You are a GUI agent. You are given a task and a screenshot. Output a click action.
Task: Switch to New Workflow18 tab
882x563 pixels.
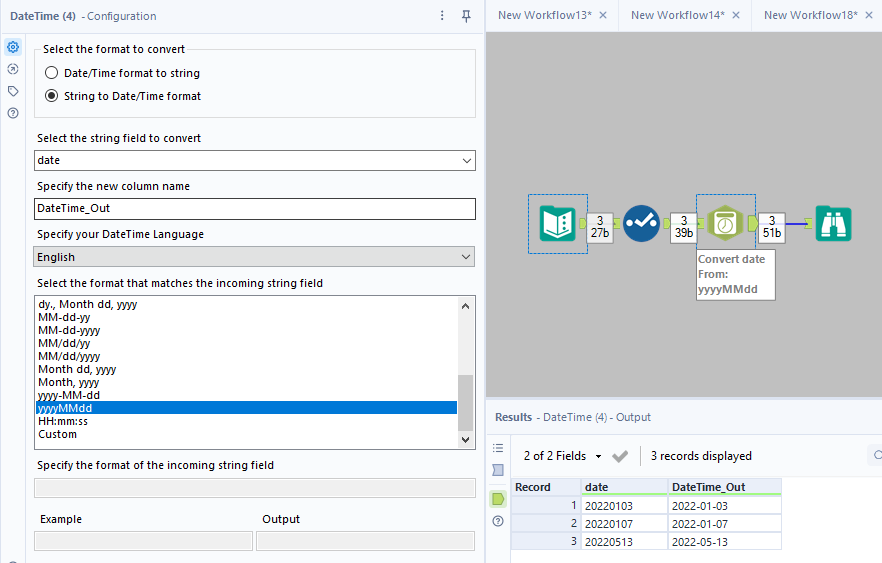[811, 15]
